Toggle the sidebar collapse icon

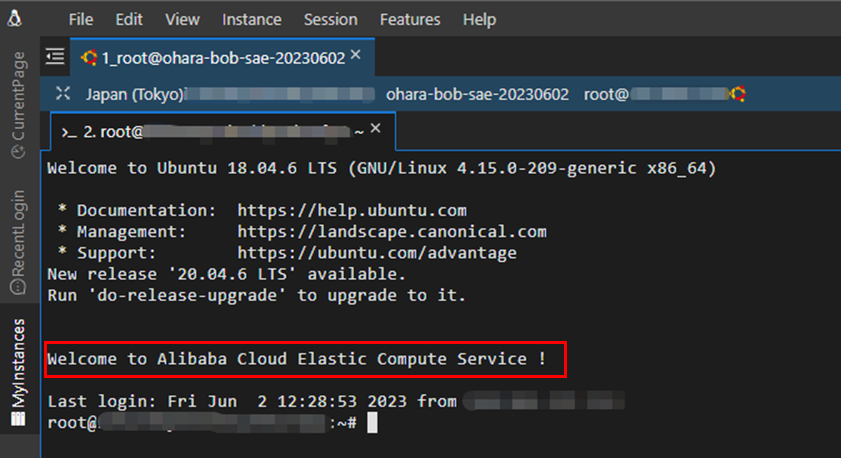(x=55, y=57)
